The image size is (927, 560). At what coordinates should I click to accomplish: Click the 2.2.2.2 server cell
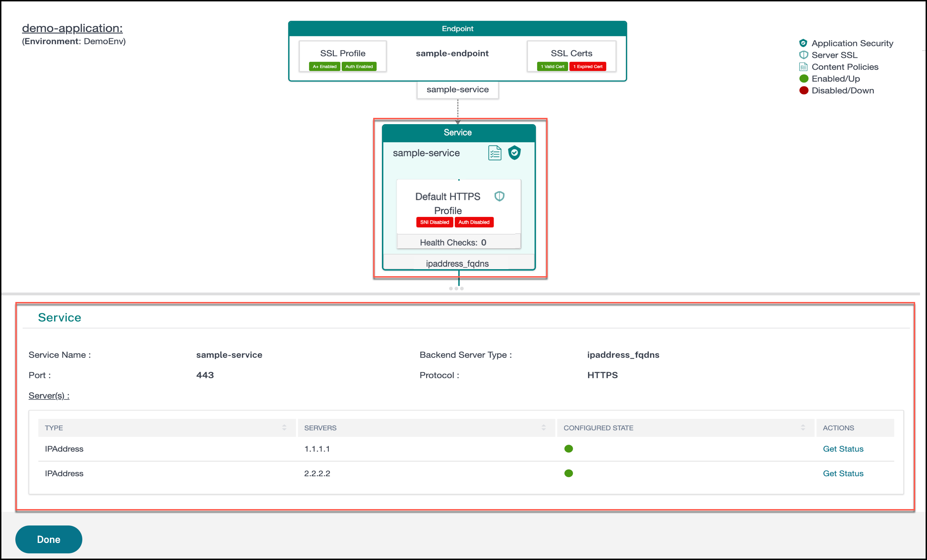point(317,473)
